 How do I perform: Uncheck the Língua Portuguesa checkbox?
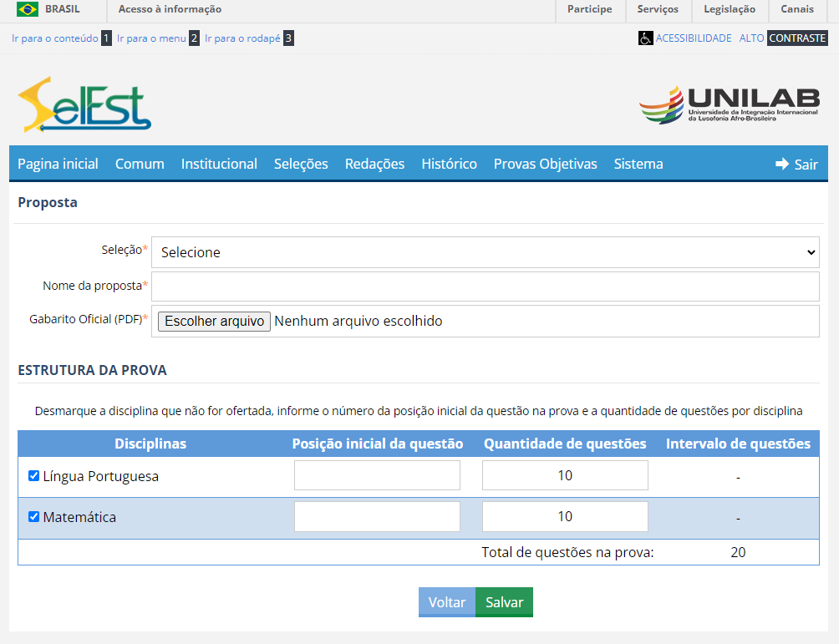pos(33,474)
